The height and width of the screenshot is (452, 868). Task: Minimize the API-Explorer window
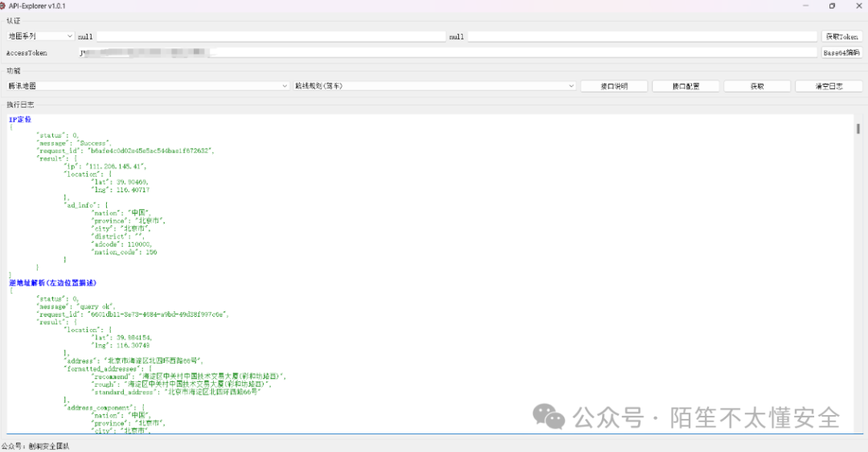[x=805, y=6]
